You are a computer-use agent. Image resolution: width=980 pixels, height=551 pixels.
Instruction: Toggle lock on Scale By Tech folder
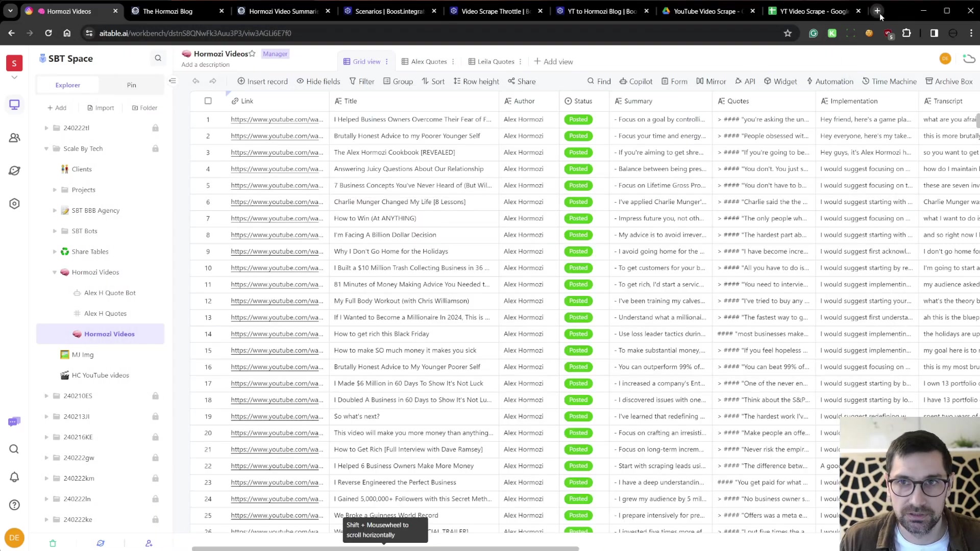tap(155, 148)
